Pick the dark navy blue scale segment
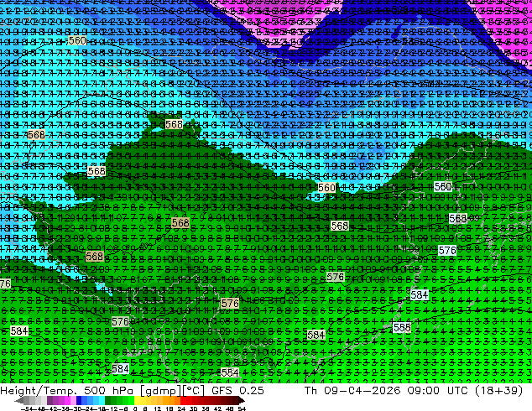 point(79,400)
